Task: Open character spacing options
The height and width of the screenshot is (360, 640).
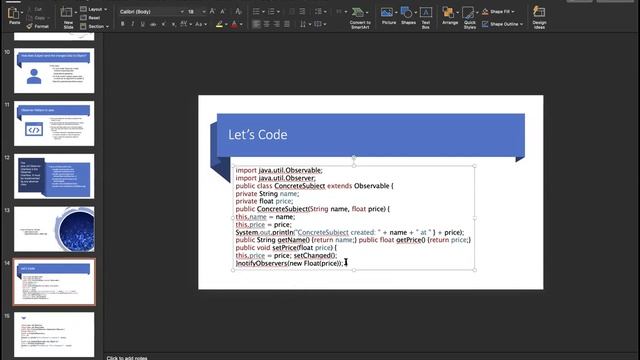Action: point(186,24)
